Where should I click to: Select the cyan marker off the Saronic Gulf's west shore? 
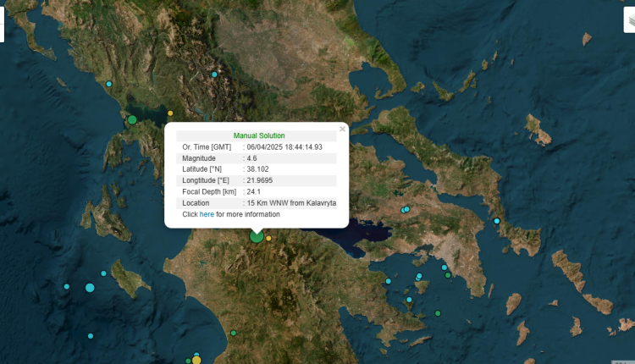point(389,281)
